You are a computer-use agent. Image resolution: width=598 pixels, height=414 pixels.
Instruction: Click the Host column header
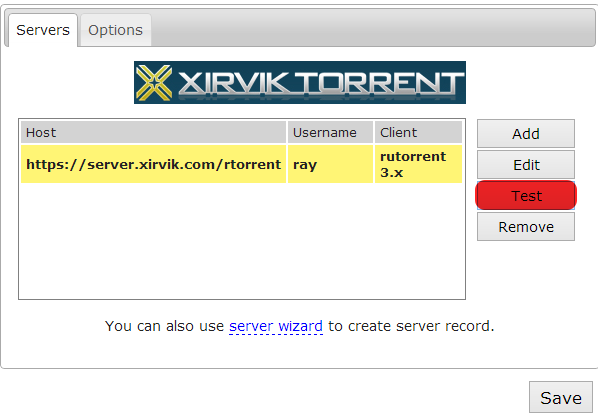pos(153,132)
